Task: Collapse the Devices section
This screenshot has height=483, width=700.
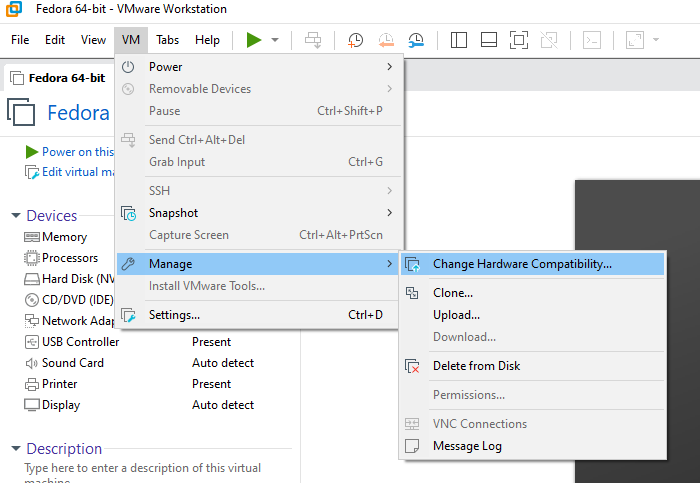Action: pyautogui.click(x=16, y=216)
